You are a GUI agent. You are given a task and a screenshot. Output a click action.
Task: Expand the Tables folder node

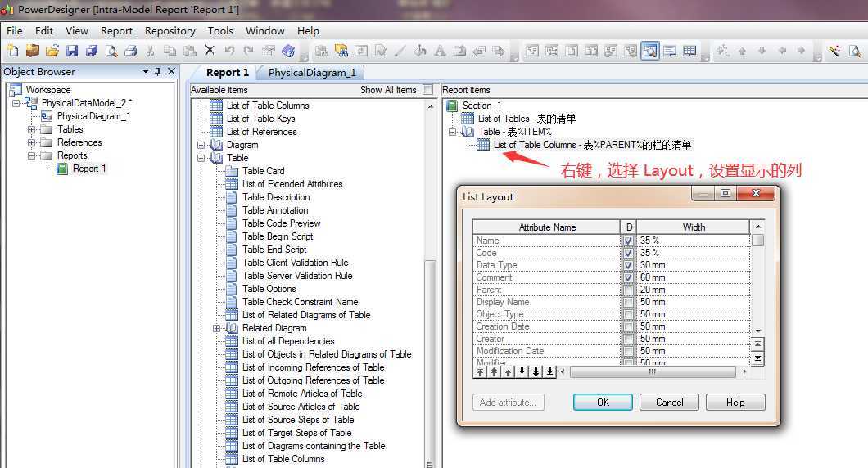[32, 129]
